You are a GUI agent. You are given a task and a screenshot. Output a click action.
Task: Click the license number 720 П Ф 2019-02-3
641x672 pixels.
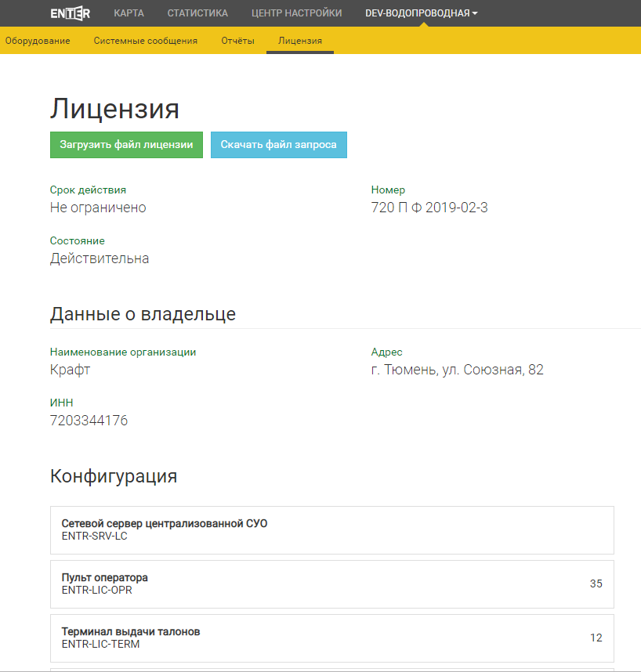429,208
